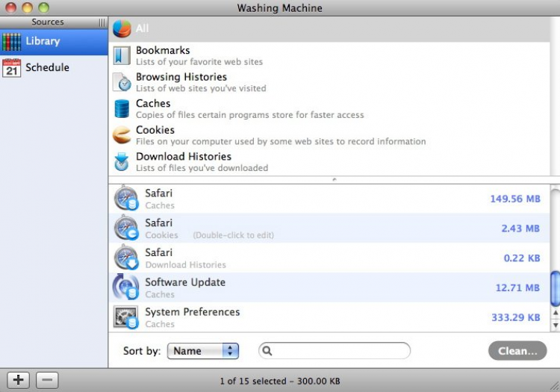Add a source with the plus button
560x392 pixels.
pos(18,380)
